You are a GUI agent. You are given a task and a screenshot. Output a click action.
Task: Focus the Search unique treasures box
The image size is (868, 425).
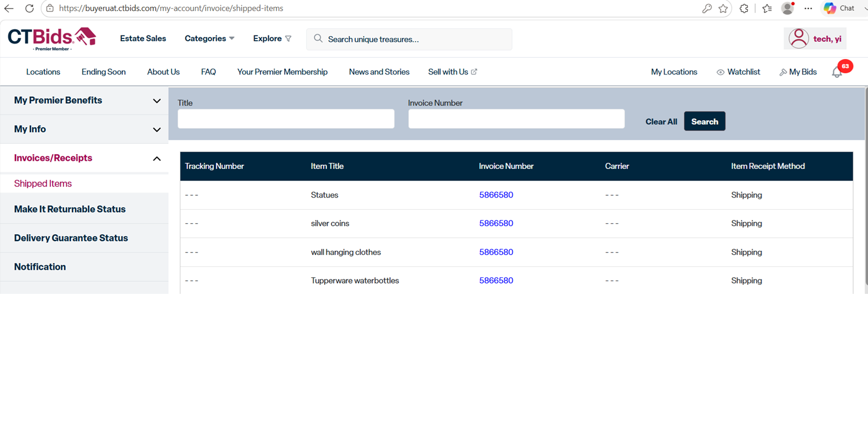(x=409, y=39)
